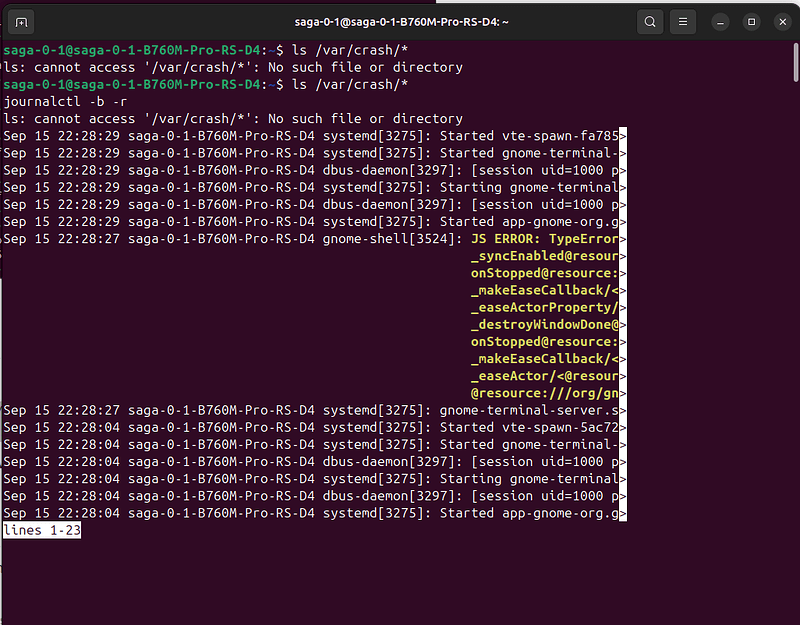
Task: Select the JS ERROR: TypeError text
Action: tap(544, 238)
